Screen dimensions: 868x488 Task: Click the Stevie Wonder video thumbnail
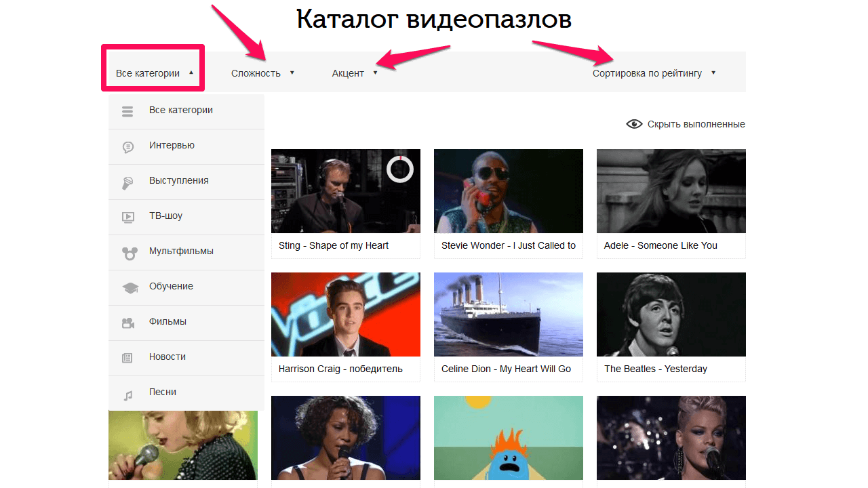[509, 191]
